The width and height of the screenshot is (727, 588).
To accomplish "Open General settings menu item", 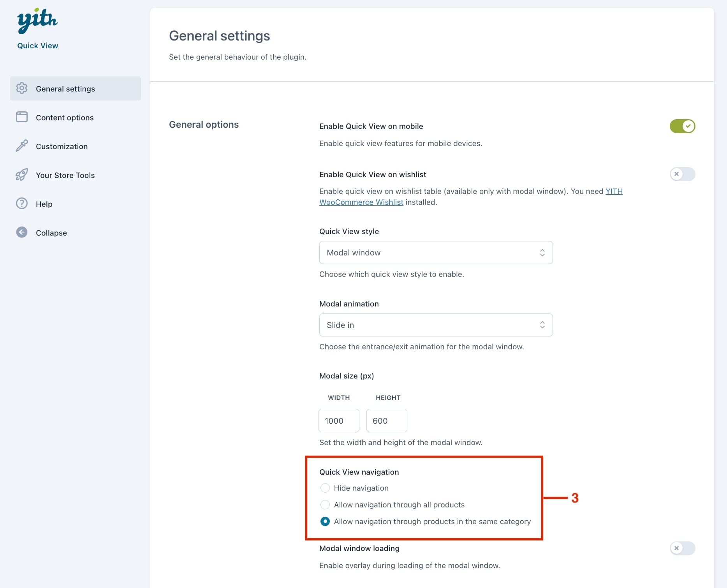I will [76, 88].
